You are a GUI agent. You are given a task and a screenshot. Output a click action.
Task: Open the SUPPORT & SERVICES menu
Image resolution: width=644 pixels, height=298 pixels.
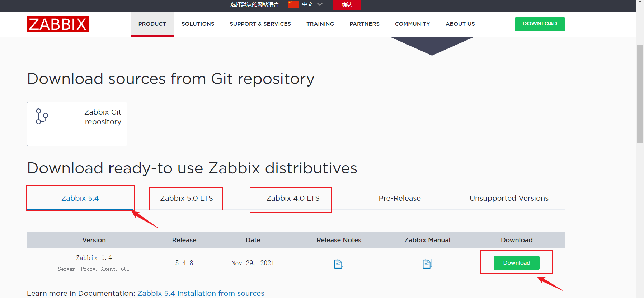260,24
